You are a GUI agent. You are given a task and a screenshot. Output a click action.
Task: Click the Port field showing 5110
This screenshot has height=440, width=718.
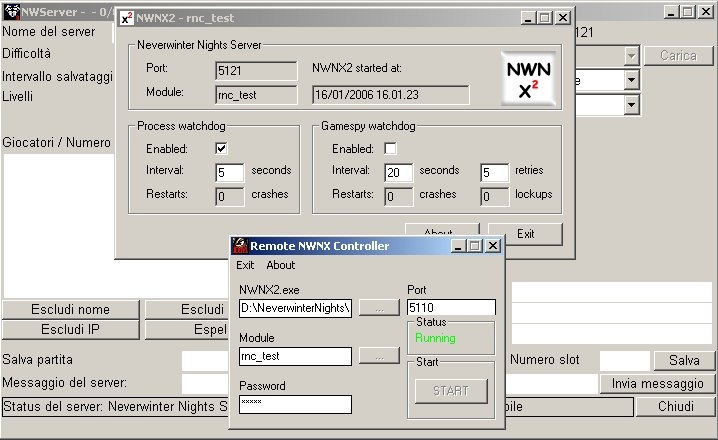coord(450,308)
